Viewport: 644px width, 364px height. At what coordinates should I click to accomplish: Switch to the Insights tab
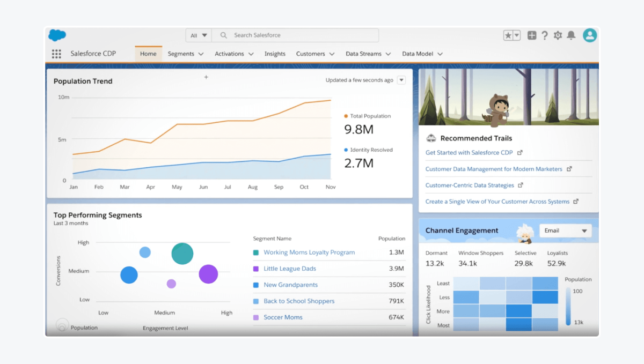(x=275, y=54)
